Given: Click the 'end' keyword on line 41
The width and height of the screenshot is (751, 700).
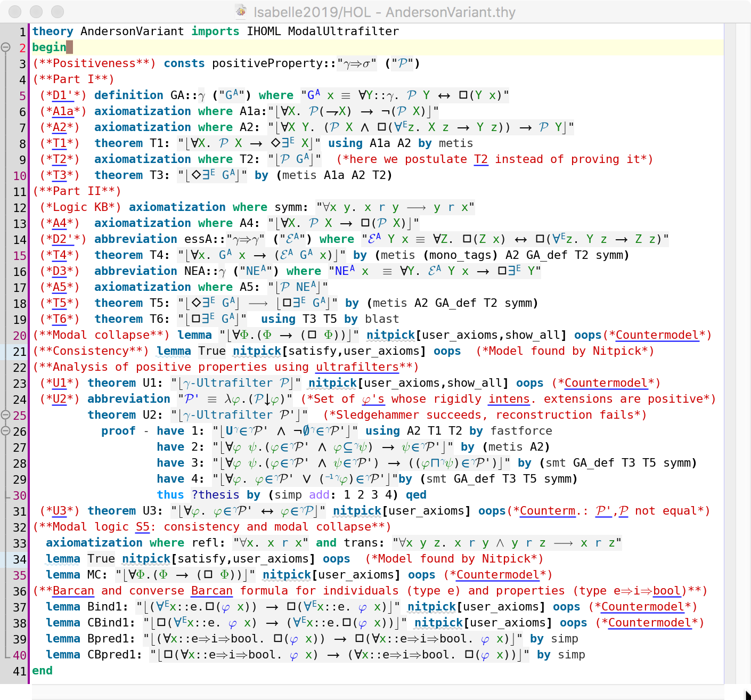Looking at the screenshot, I should (x=42, y=671).
